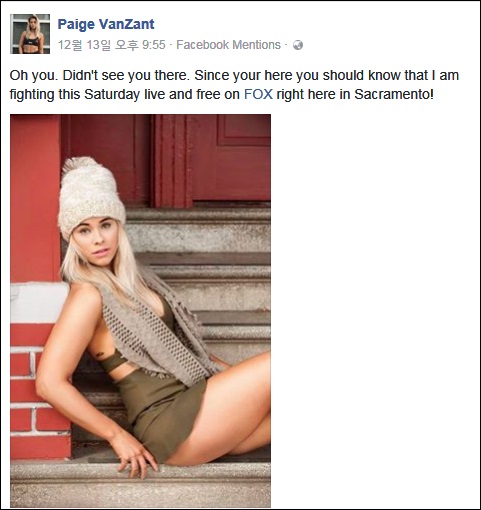Open the red door photo in viewer
This screenshot has height=510, width=481.
[x=140, y=311]
